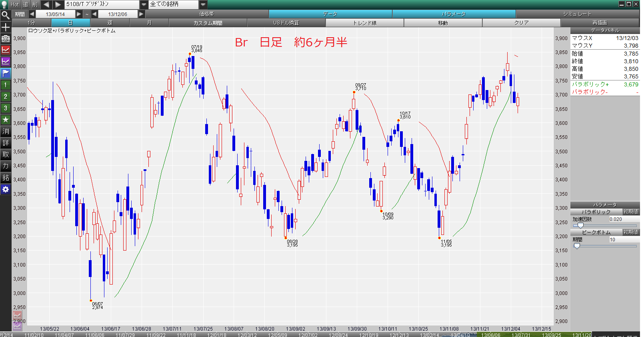Reset パラボリック to 初期値

631,212
